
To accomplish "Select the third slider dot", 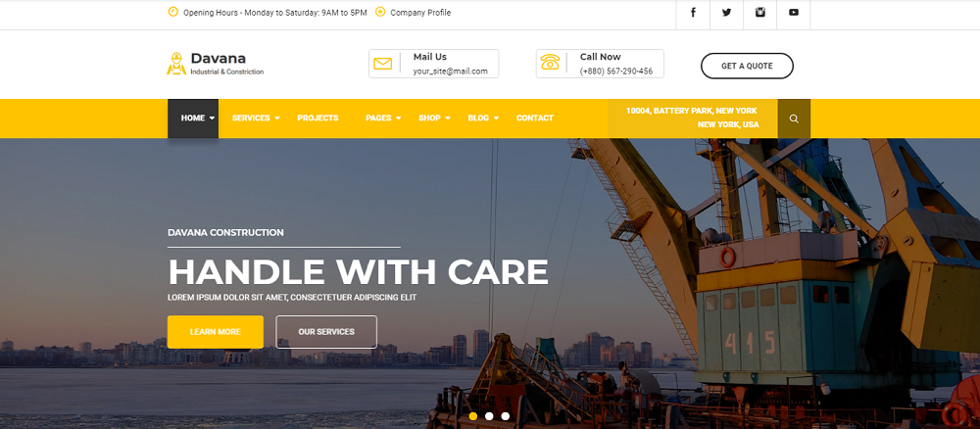I will tap(506, 416).
